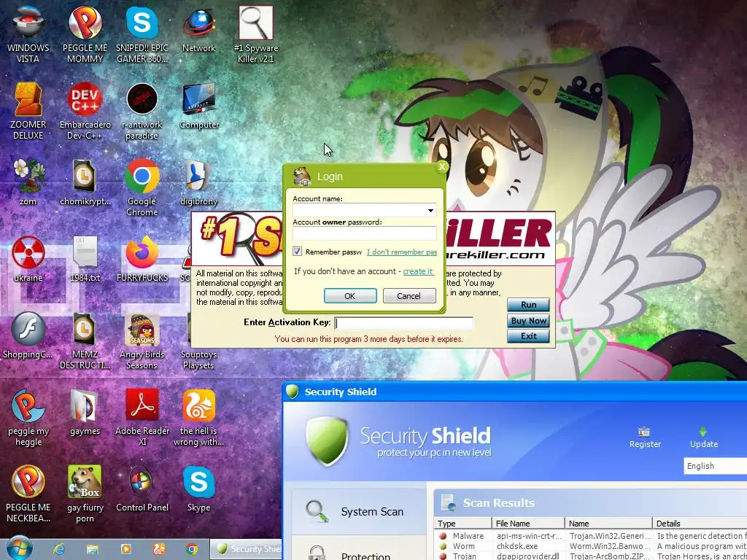
Task: Click Buy Now in Spyware Killer
Action: coord(528,321)
